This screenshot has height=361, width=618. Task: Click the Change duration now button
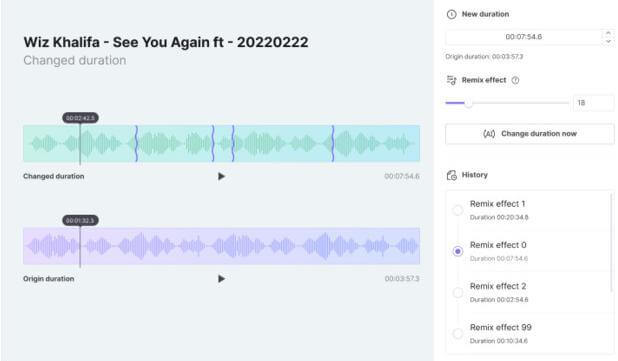530,134
